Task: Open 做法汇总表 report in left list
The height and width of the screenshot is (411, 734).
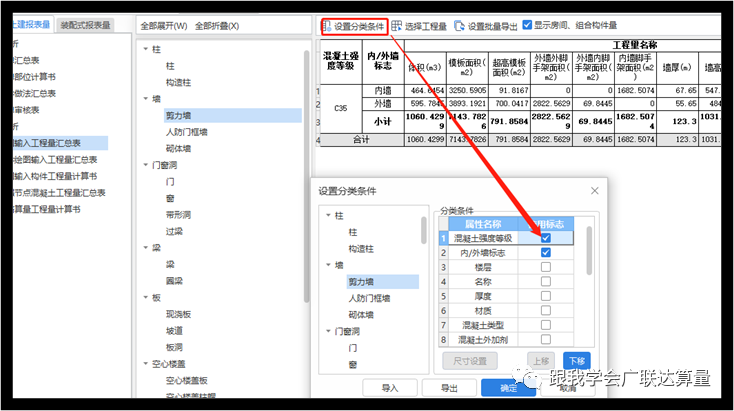Action: (35, 93)
